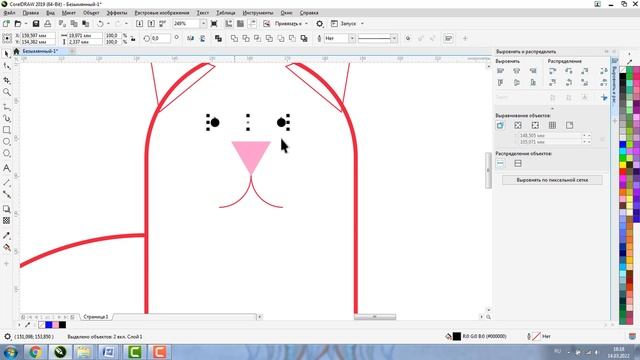Select the Transparency checkerboard tool
Viewport: 640px width, 360px height.
[x=7, y=221]
